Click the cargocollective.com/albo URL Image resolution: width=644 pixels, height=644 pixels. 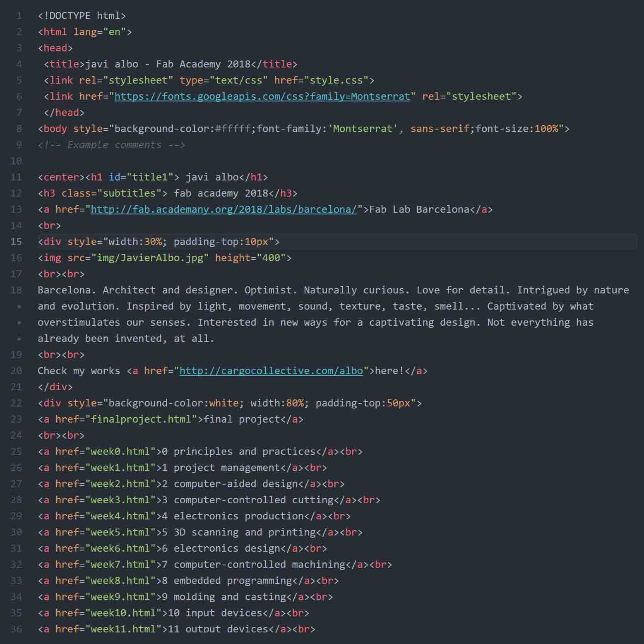[271, 371]
